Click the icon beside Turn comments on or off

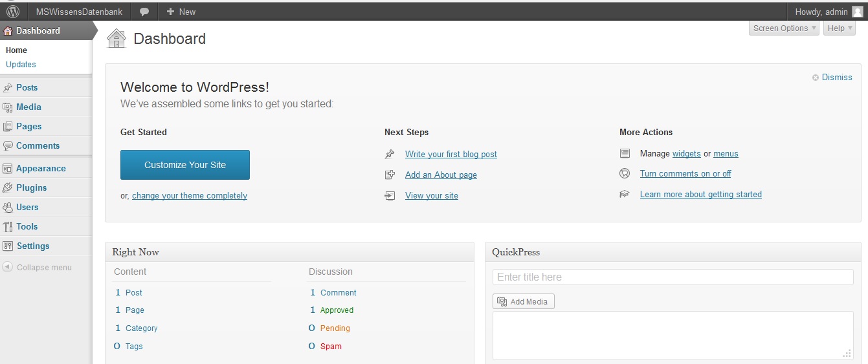(625, 173)
